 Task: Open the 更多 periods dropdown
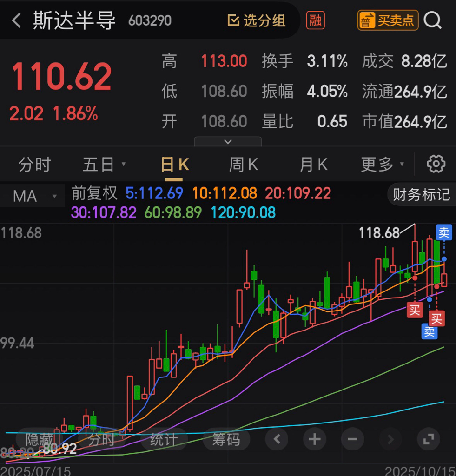(x=383, y=165)
